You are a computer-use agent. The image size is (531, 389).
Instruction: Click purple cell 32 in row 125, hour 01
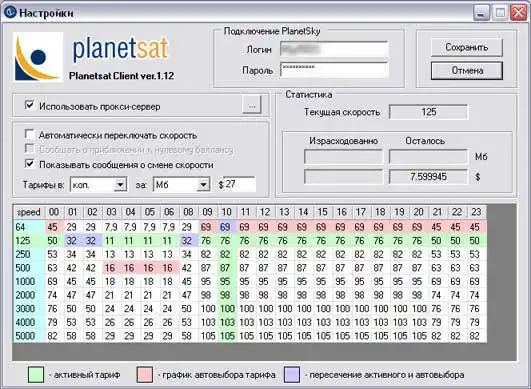click(73, 241)
